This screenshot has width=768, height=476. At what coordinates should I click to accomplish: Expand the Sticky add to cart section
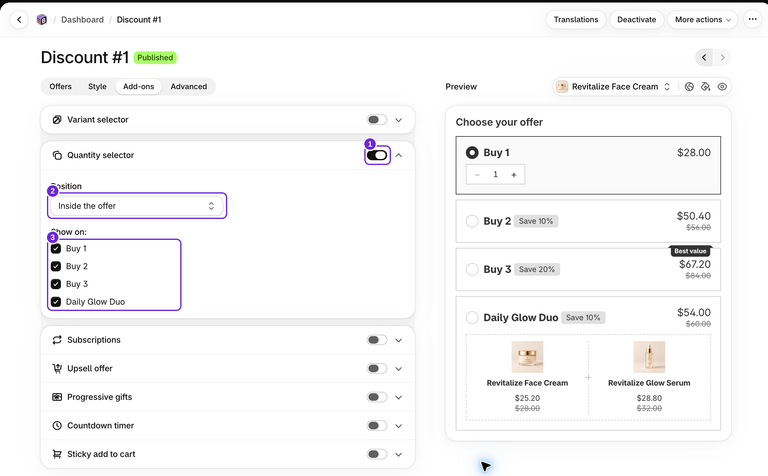[x=399, y=454]
